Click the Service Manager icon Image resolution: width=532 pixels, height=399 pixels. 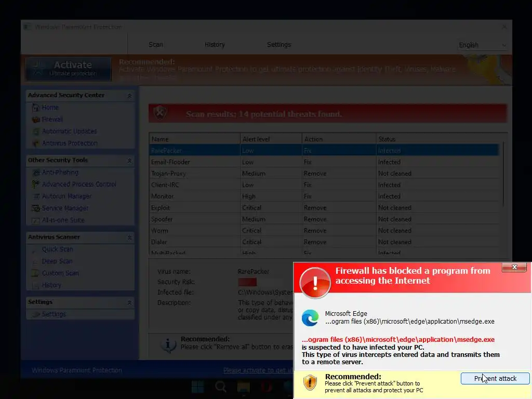click(x=36, y=208)
